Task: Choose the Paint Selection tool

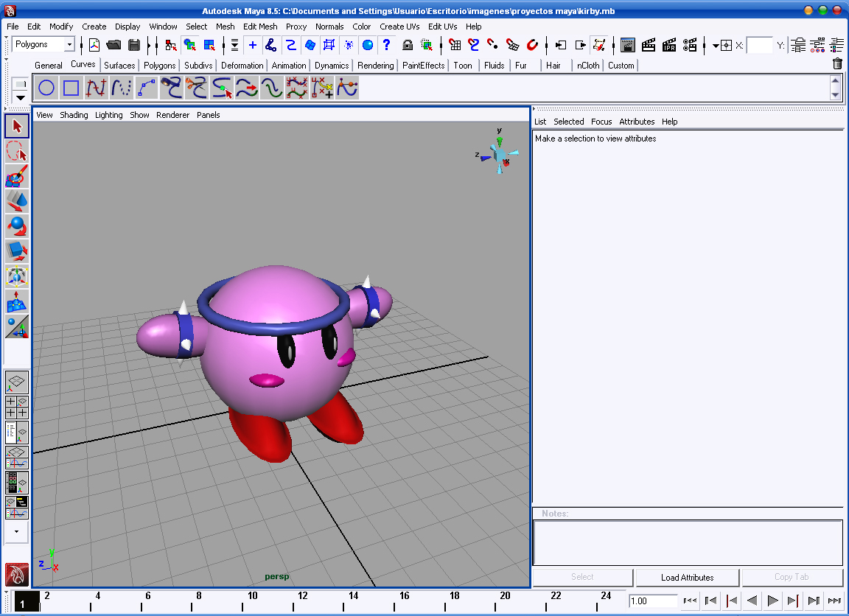Action: point(17,176)
